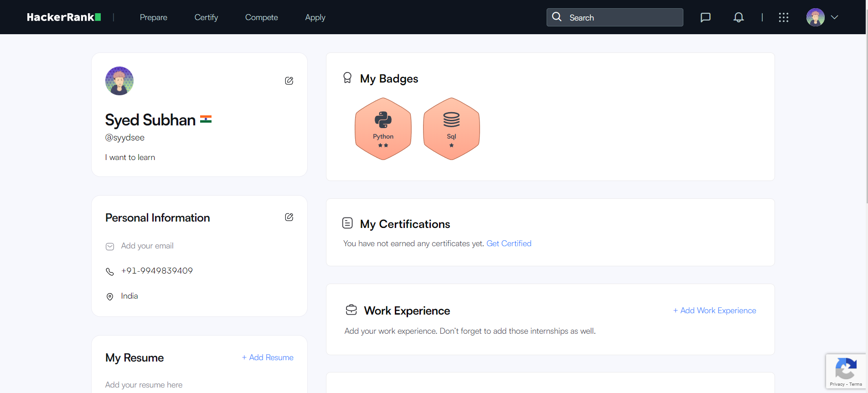868x393 pixels.
Task: Click the Work Experience briefcase icon
Action: (x=351, y=310)
